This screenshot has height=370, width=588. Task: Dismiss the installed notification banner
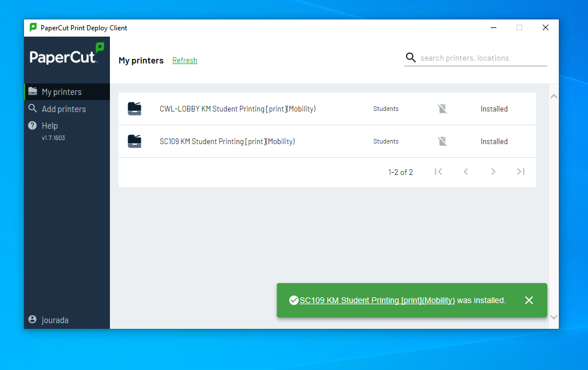(x=529, y=300)
